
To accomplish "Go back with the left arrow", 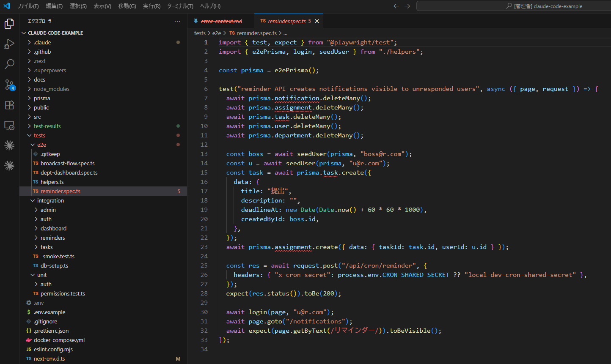I will (x=396, y=6).
